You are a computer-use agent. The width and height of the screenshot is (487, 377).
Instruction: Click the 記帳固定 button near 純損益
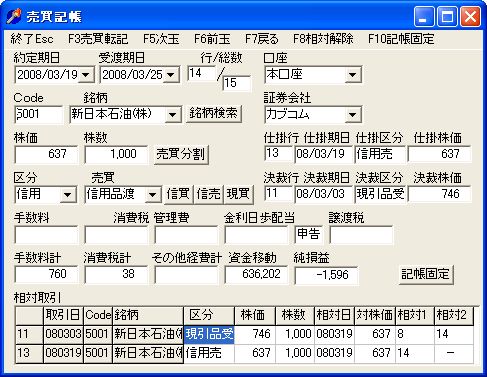426,274
